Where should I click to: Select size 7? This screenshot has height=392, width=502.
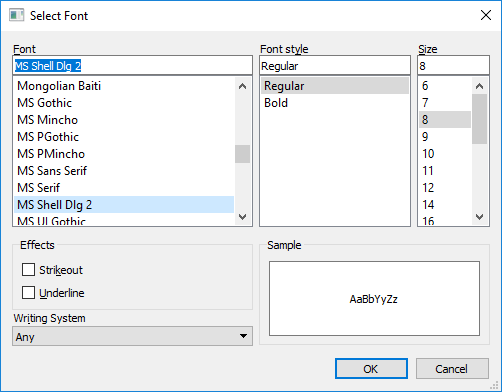tap(445, 103)
